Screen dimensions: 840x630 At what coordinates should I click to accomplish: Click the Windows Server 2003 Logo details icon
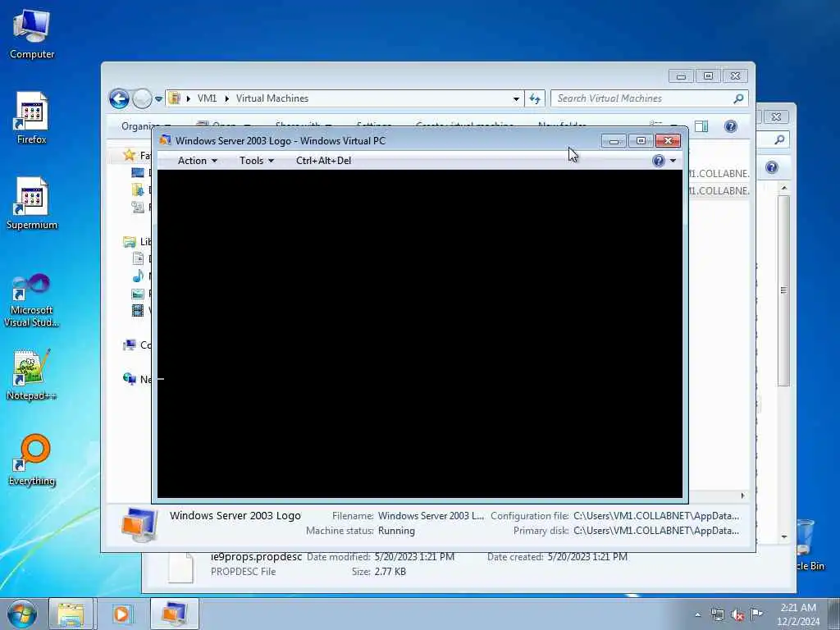pyautogui.click(x=139, y=525)
